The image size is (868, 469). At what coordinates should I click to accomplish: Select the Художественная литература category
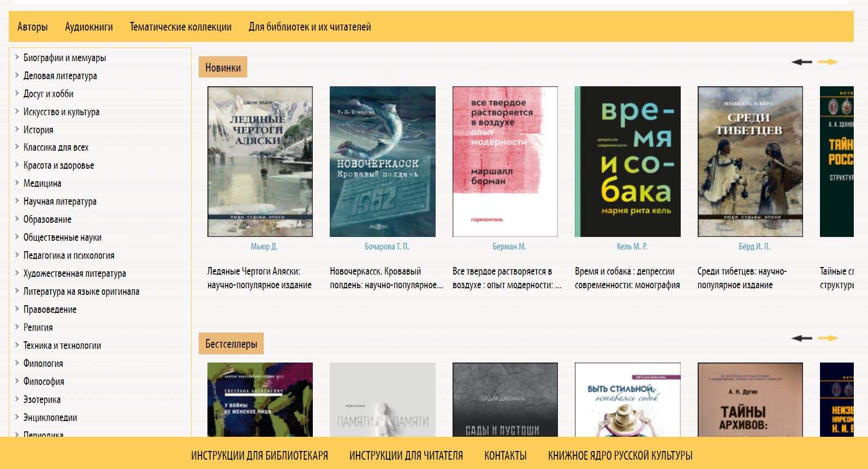click(75, 274)
